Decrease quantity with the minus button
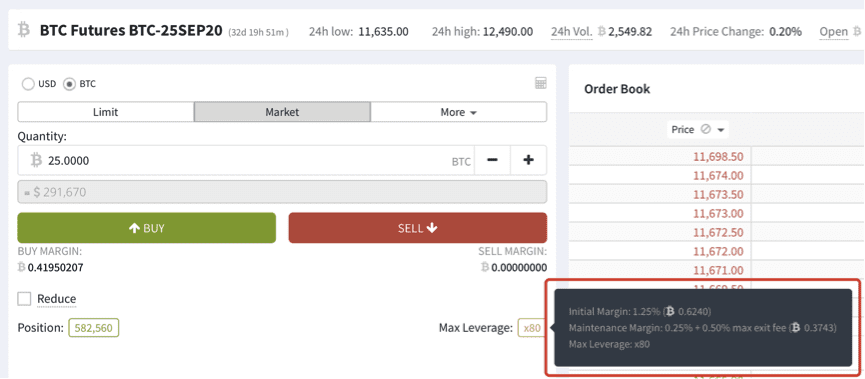The height and width of the screenshot is (379, 865). tap(493, 161)
